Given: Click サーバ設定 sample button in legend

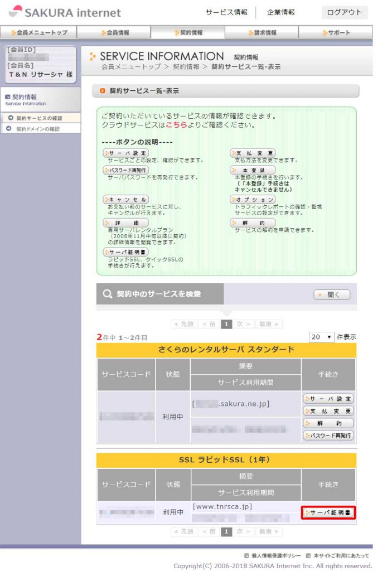Looking at the screenshot, I should [125, 153].
